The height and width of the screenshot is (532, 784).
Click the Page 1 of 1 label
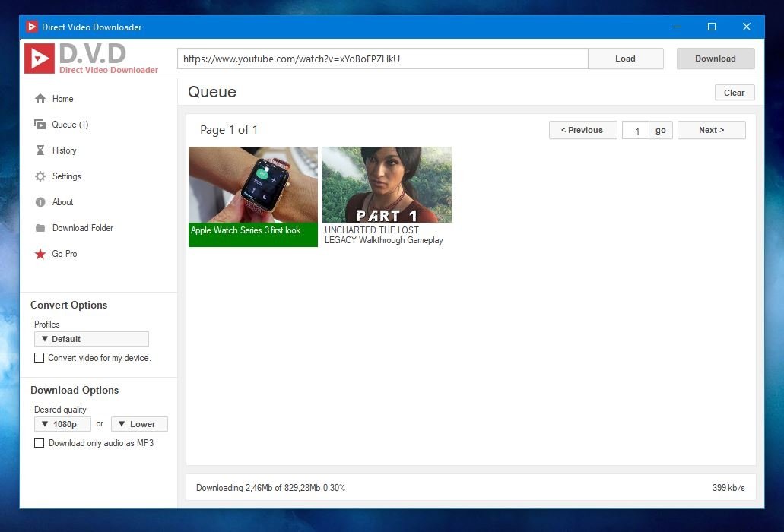pyautogui.click(x=229, y=130)
